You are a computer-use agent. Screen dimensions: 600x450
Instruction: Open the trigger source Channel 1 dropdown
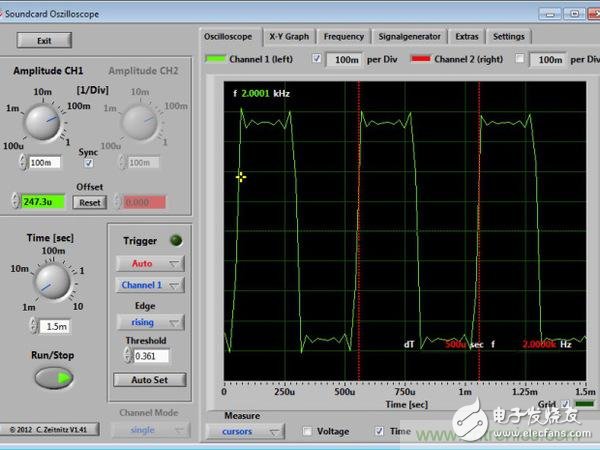pyautogui.click(x=149, y=285)
